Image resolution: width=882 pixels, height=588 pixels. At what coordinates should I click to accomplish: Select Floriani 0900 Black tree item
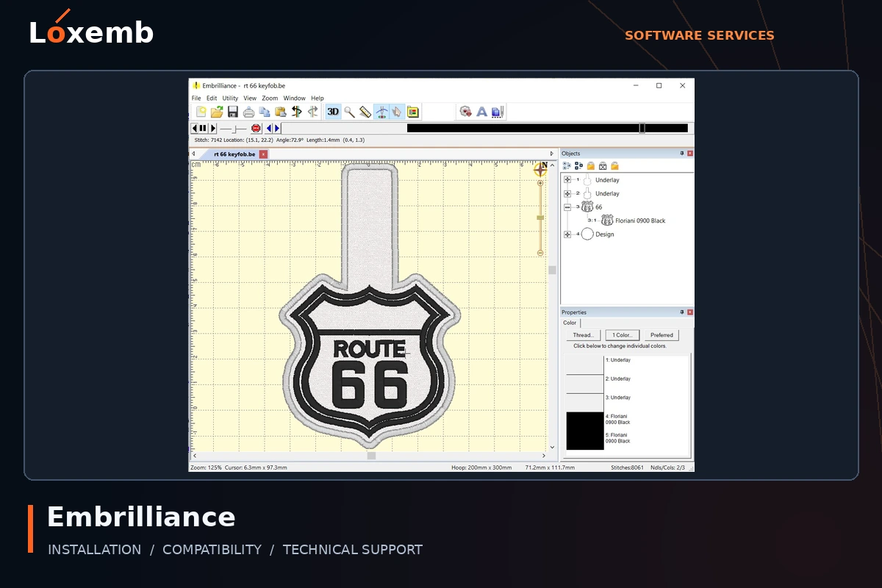coord(640,220)
